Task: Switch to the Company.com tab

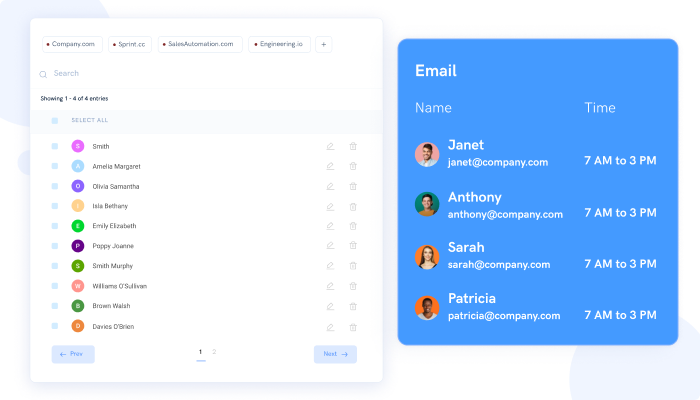Action: point(72,44)
